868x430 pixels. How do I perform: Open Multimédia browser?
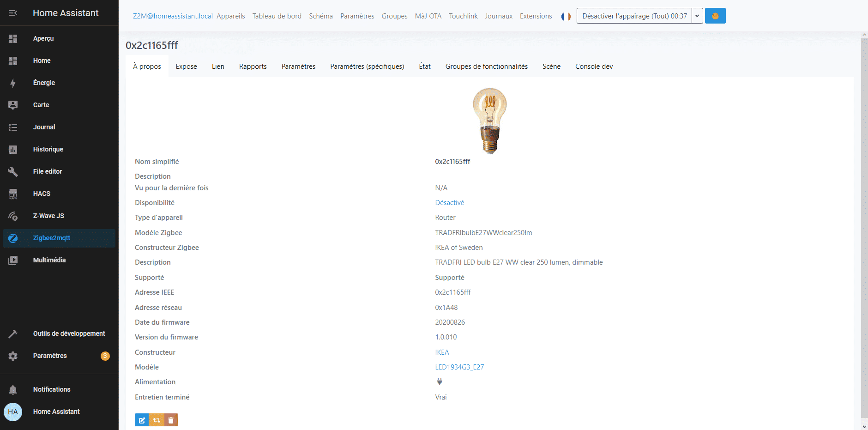pos(59,260)
